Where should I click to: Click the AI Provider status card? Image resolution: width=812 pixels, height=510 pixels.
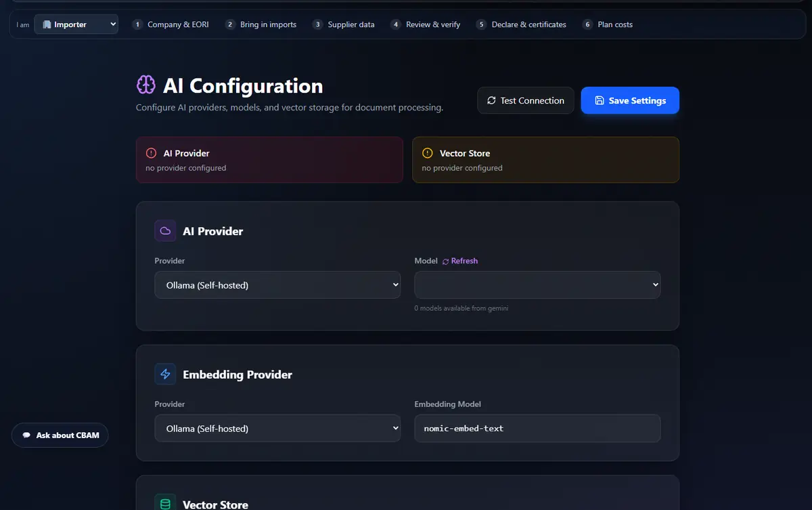(269, 160)
